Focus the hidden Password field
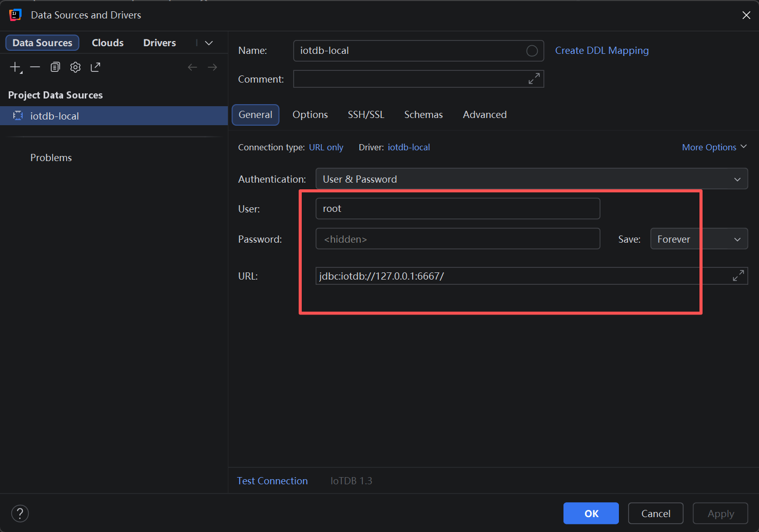Image resolution: width=759 pixels, height=532 pixels. coord(458,239)
